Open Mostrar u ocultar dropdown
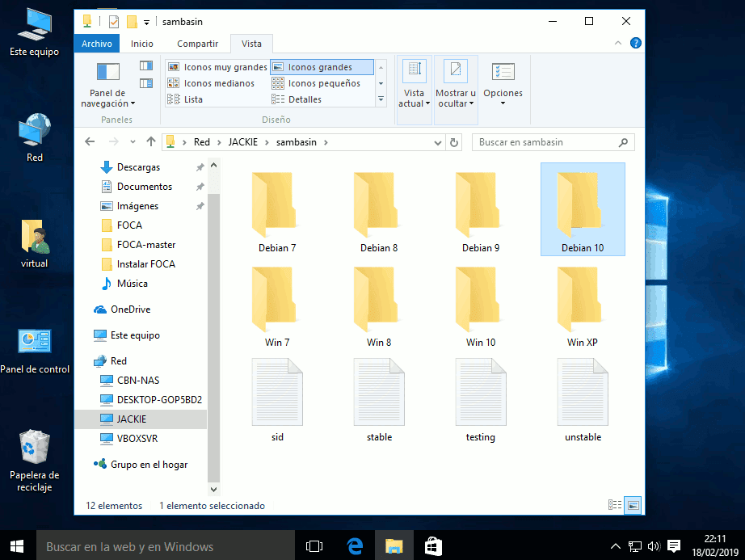 pos(456,91)
